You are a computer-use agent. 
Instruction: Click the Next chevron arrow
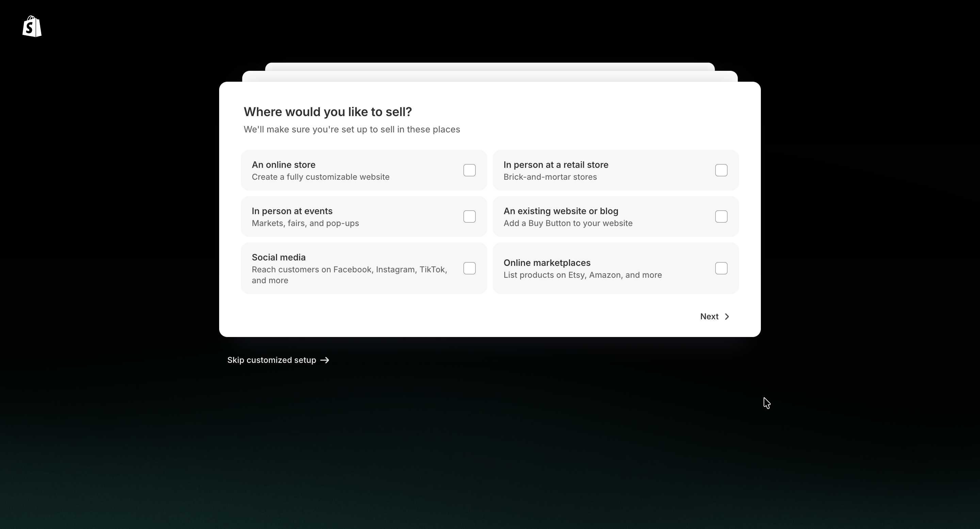click(x=726, y=316)
